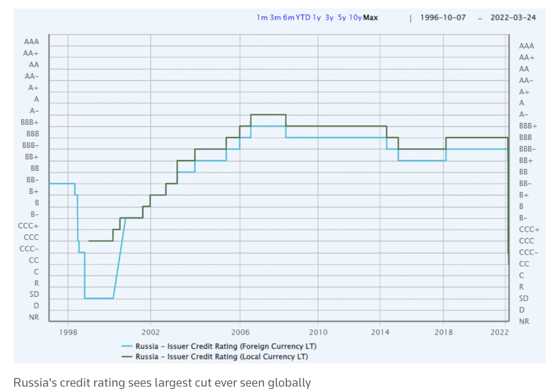Screen dimensions: 553x392
Task: Click the right-axis BBB rating label
Action: (526, 138)
